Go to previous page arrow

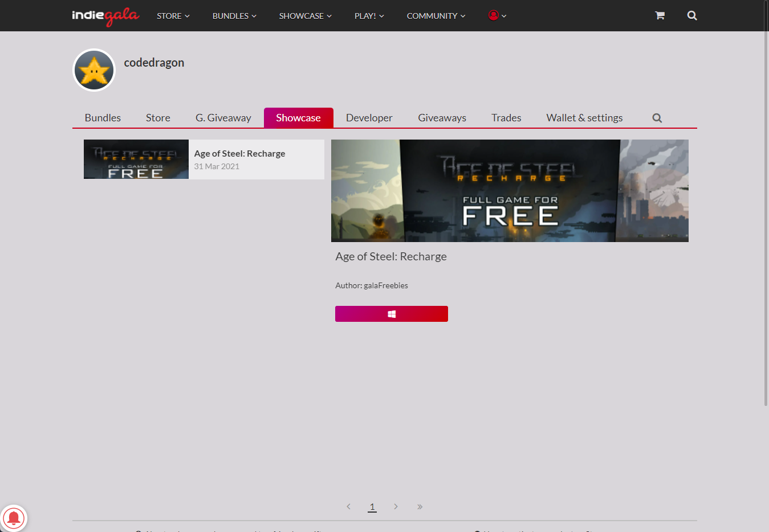coord(348,506)
